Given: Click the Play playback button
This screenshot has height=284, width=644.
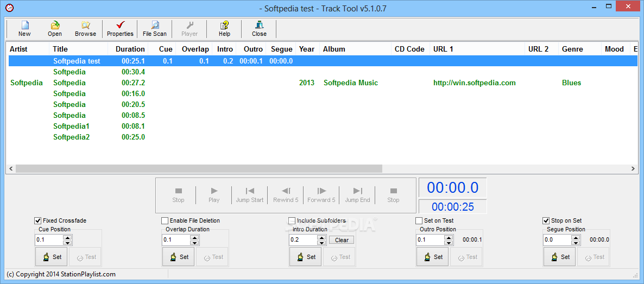Looking at the screenshot, I should click(x=214, y=195).
